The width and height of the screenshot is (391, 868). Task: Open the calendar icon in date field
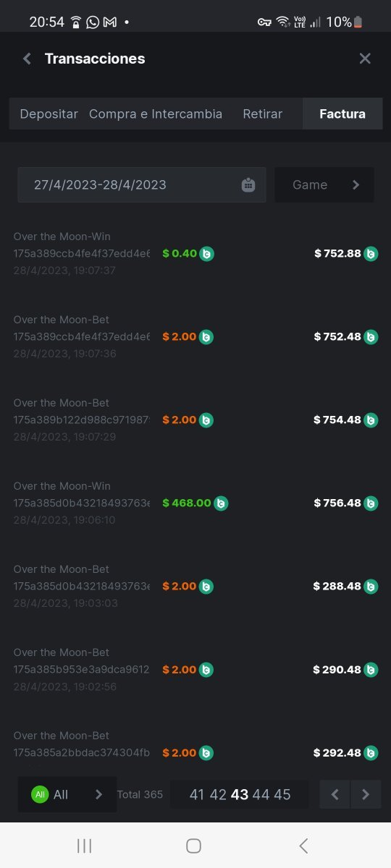pyautogui.click(x=248, y=185)
